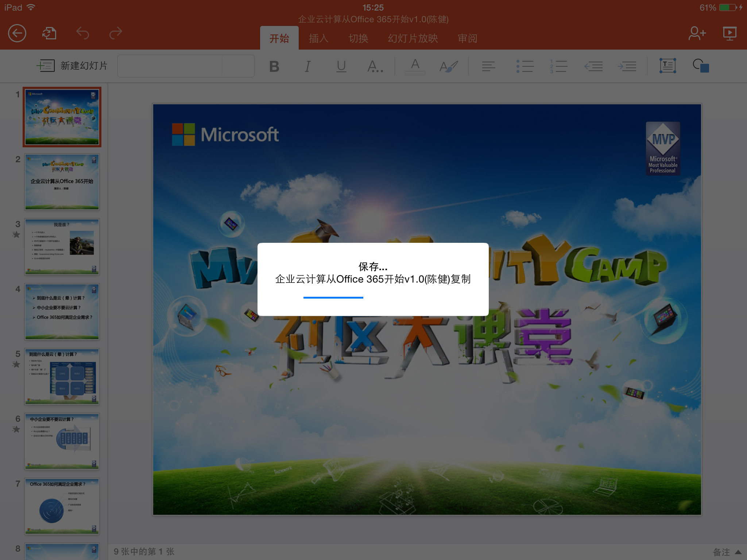
Task: Tap the battery indicator icon
Action: pos(728,7)
